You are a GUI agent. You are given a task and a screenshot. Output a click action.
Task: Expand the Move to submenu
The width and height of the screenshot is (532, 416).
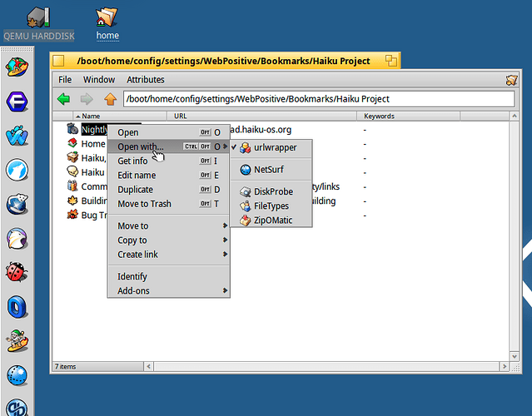[169, 225]
